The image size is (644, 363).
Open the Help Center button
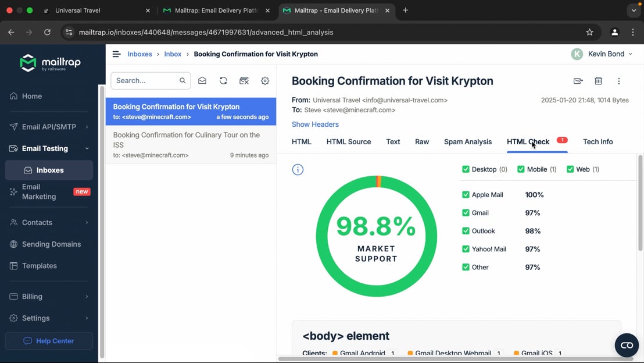tap(49, 341)
